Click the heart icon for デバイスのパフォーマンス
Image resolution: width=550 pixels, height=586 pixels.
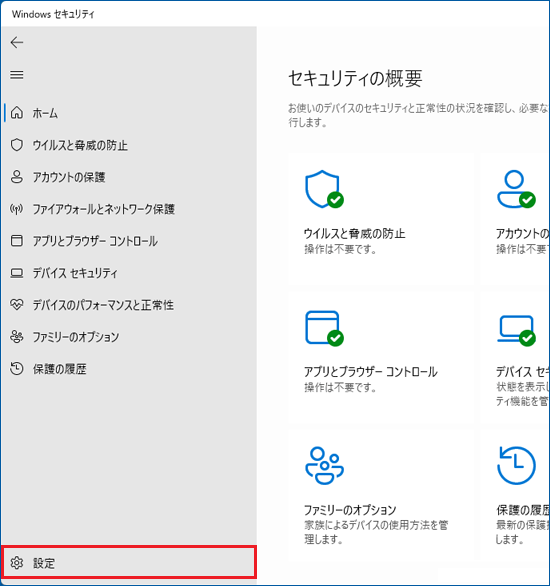(x=17, y=305)
